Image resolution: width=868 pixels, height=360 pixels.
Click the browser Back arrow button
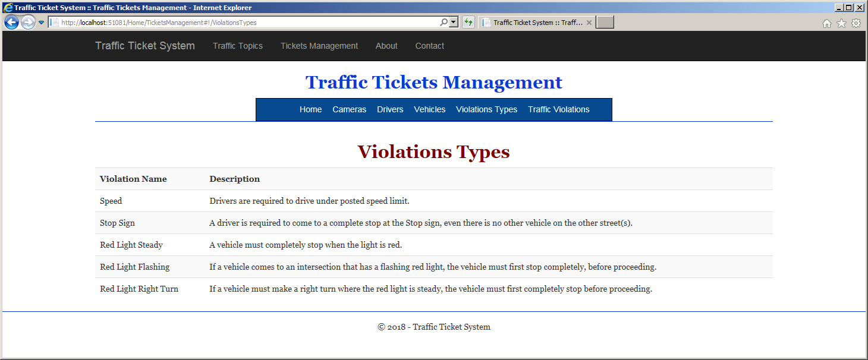pyautogui.click(x=11, y=23)
